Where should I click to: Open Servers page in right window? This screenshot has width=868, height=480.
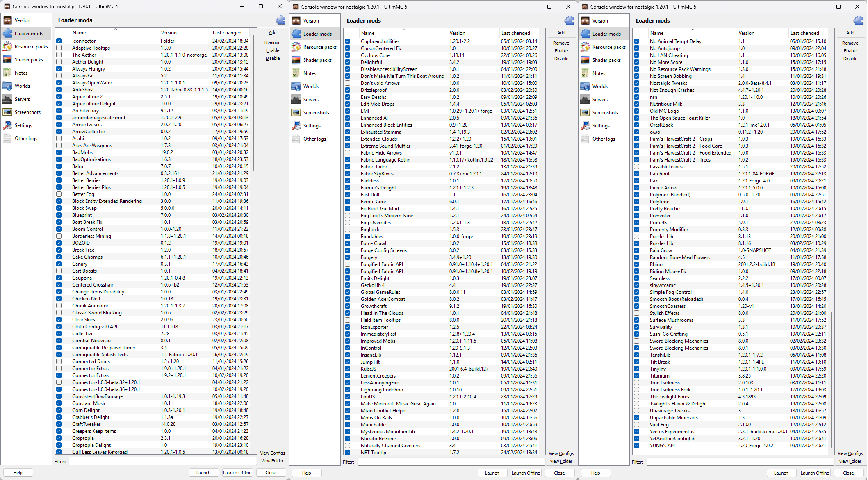coord(603,100)
